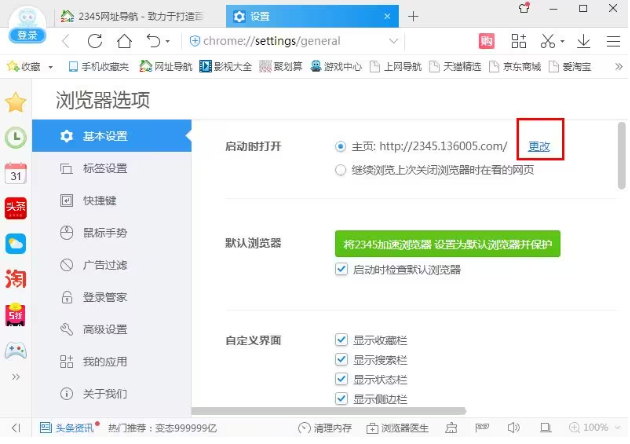Open the calendar 31 sidebar icon
The image size is (630, 444).
pyautogui.click(x=16, y=173)
